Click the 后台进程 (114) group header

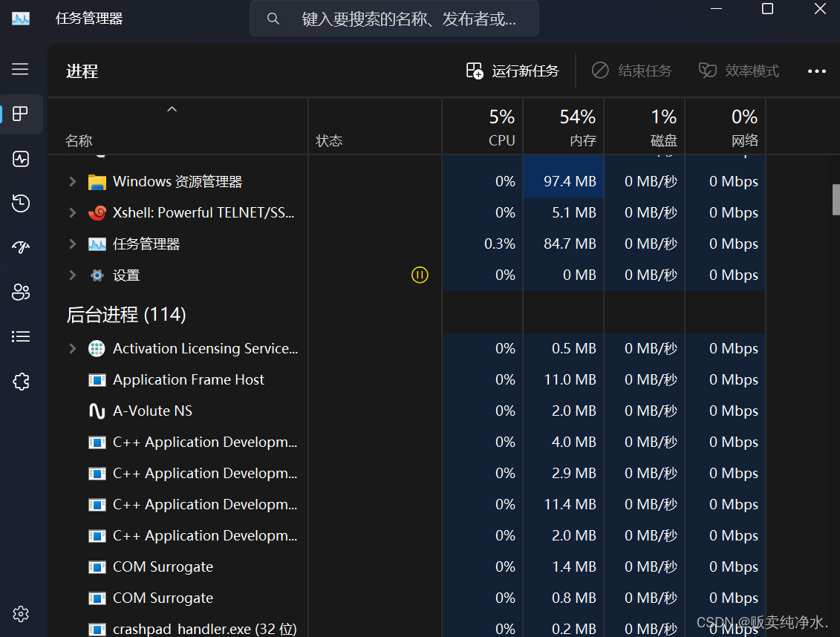tap(126, 314)
